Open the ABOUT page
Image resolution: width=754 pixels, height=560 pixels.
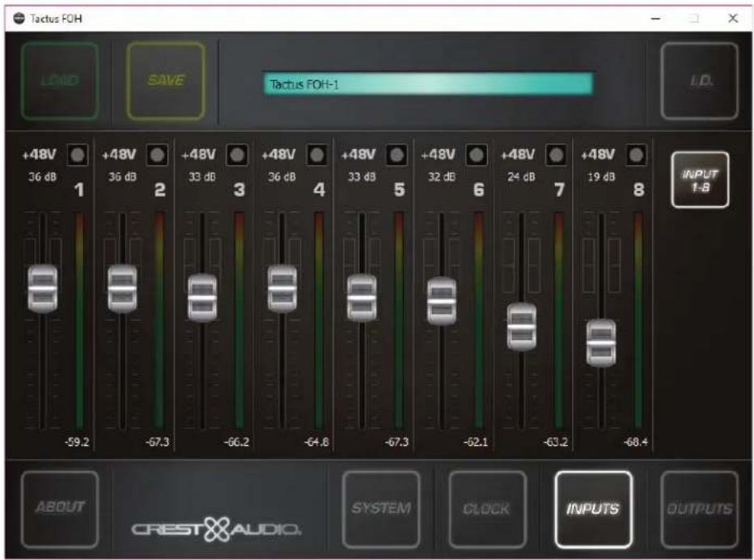point(60,509)
